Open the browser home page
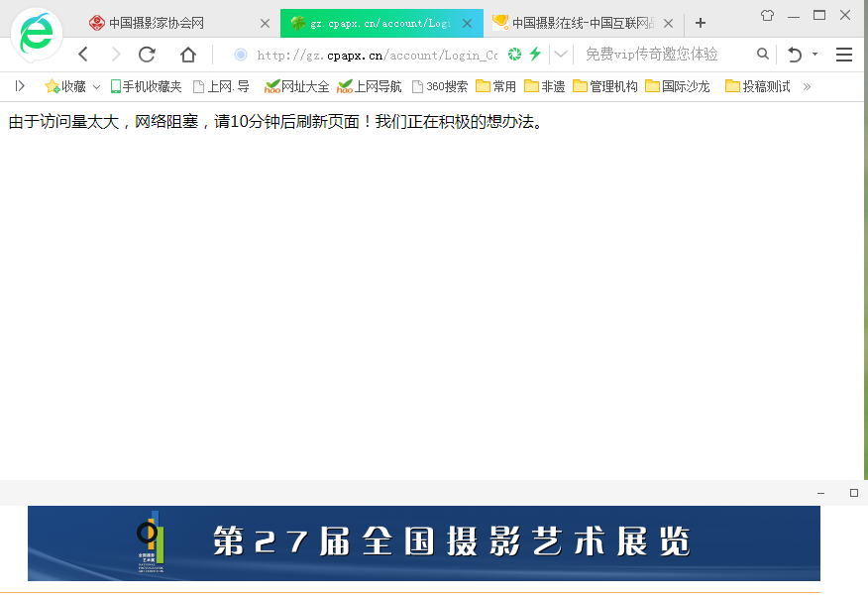This screenshot has height=597, width=868. pyautogui.click(x=188, y=55)
